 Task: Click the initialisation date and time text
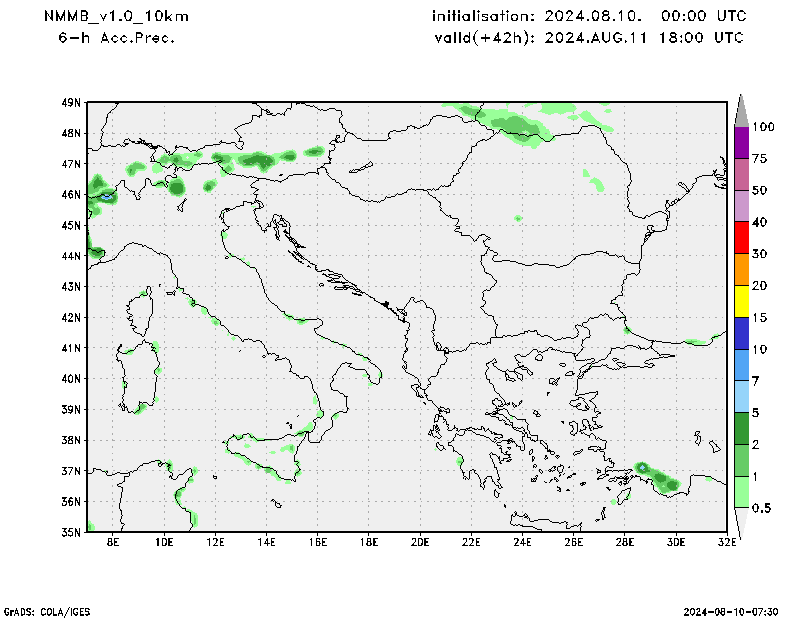pos(589,17)
